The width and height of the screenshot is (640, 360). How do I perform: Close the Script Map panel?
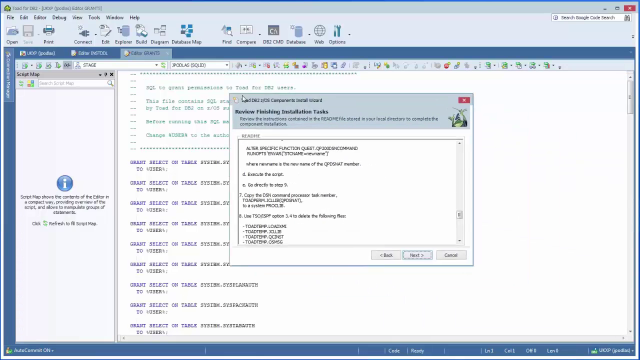[111, 74]
